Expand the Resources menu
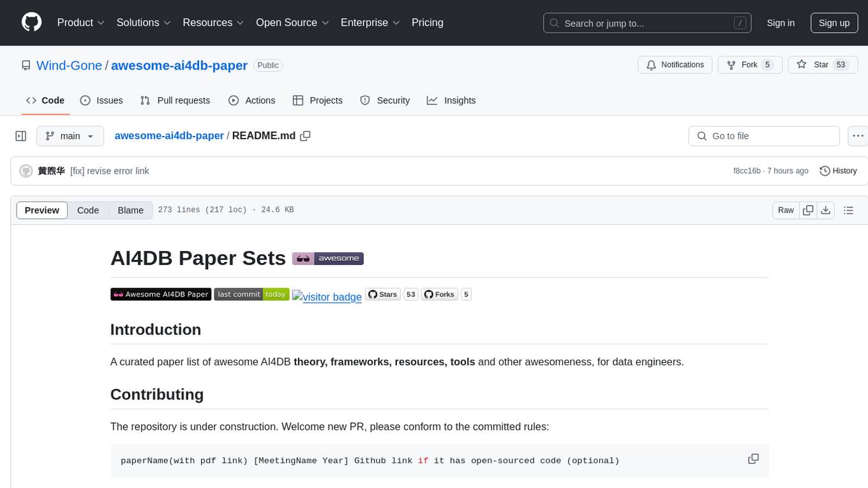 tap(213, 22)
